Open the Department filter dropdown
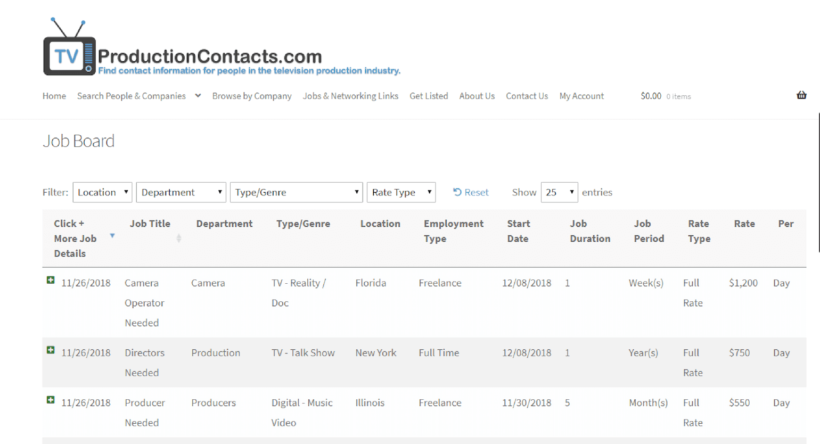The height and width of the screenshot is (444, 820). [x=181, y=192]
